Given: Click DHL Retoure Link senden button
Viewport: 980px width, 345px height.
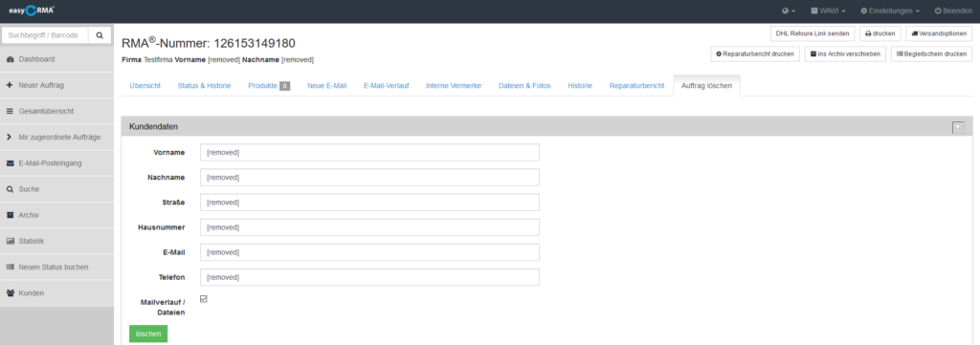Looking at the screenshot, I should click(813, 33).
